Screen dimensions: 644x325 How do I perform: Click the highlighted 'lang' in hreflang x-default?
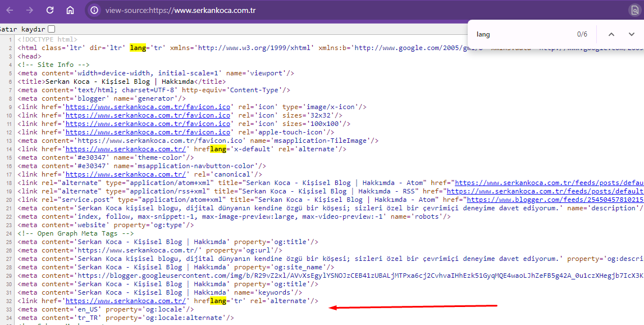(x=218, y=149)
